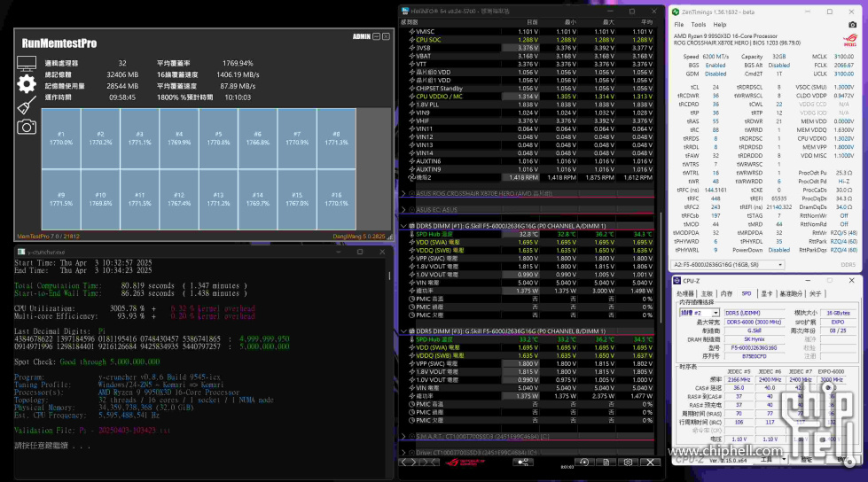
Task: Click HWiNFO 最小 column header
Action: (570, 22)
